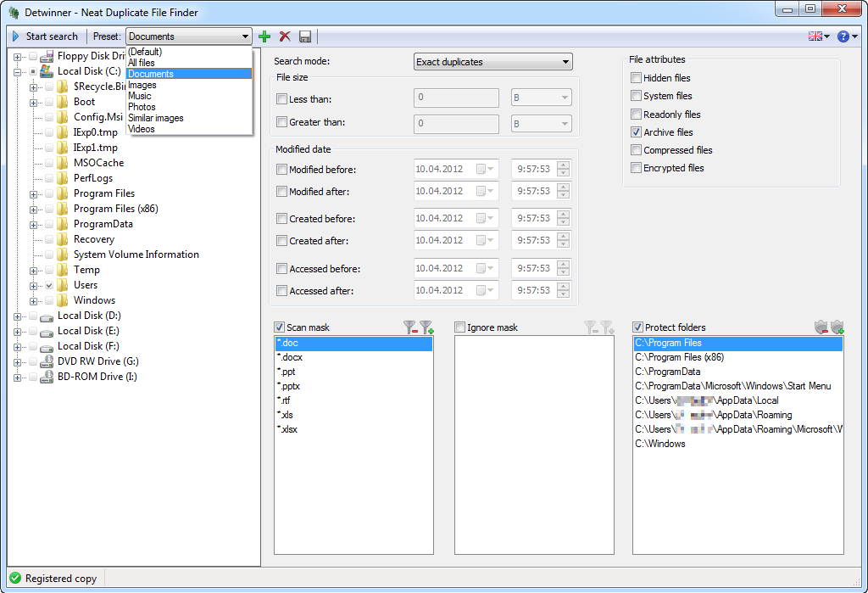The image size is (868, 593).
Task: Click the remove scan mask filter icon
Action: pos(410,327)
